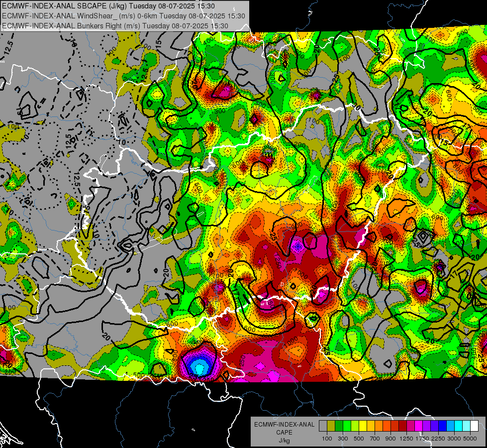487x448 pixels.
Task: Click the J/kg unit label in legend
Action: click(x=284, y=441)
